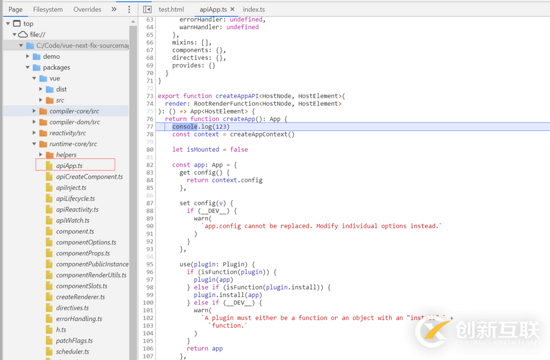Open apiLifecycle.ts file

click(x=75, y=198)
